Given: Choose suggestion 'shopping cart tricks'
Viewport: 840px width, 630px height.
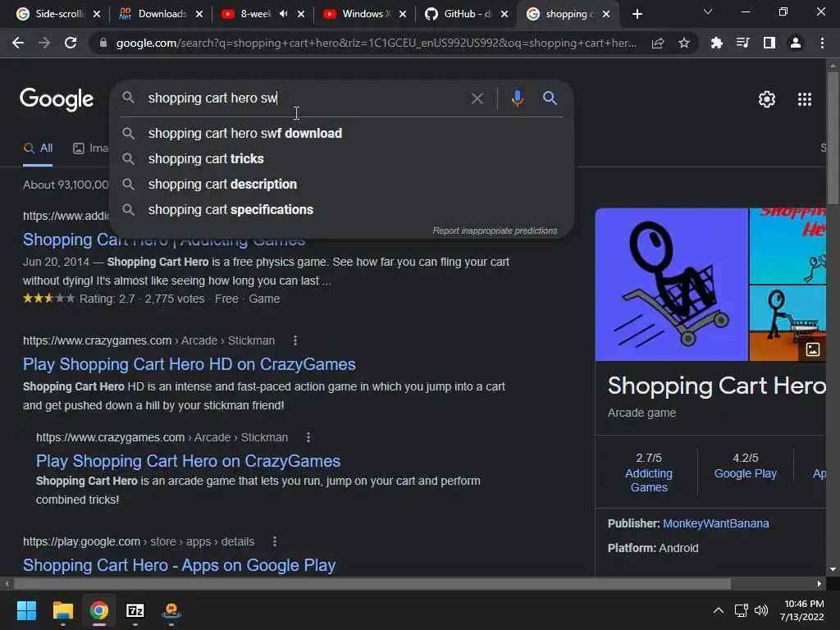Looking at the screenshot, I should click(x=341, y=158).
